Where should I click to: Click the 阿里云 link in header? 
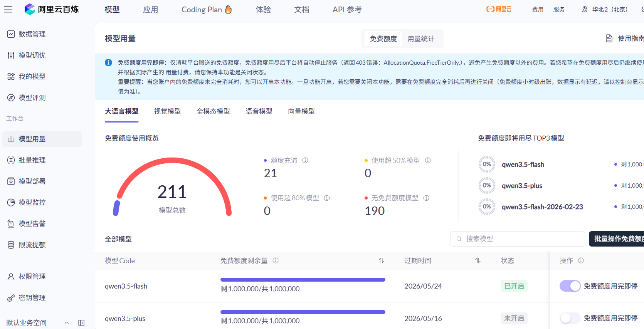point(499,9)
